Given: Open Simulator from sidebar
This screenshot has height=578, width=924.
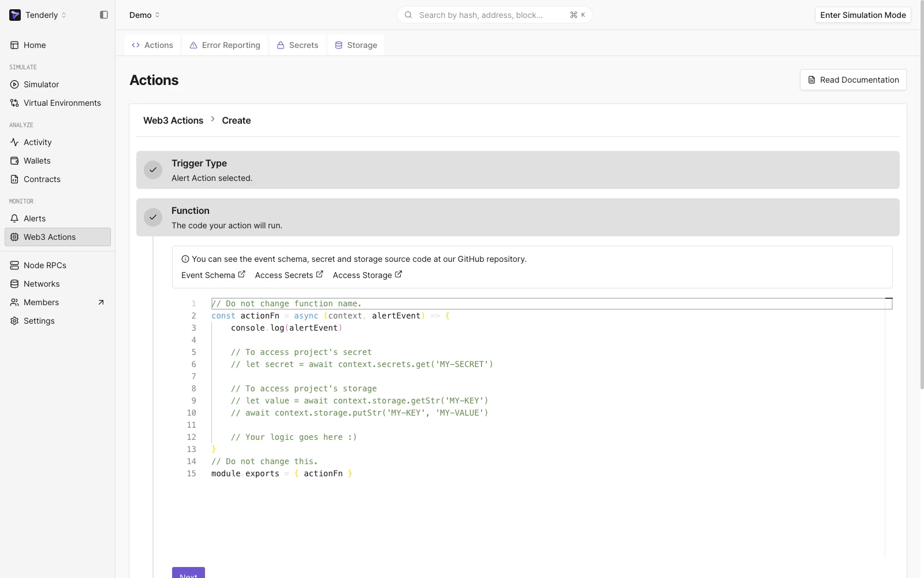Looking at the screenshot, I should 57,84.
